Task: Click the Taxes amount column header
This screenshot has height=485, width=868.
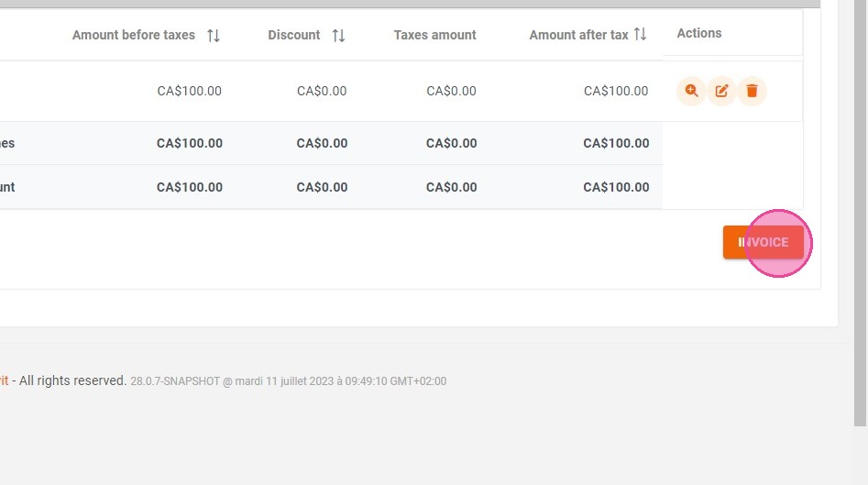Action: [434, 35]
